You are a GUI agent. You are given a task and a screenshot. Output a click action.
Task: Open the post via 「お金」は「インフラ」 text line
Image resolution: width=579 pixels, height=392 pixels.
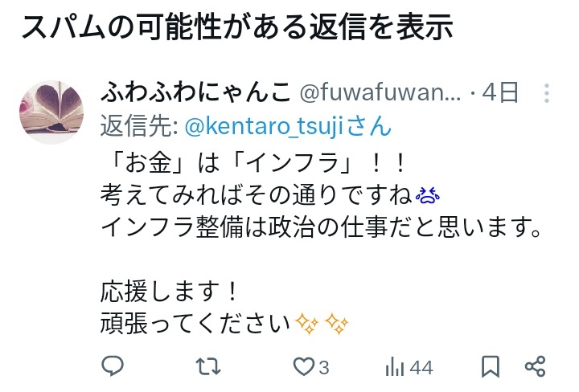point(253,162)
